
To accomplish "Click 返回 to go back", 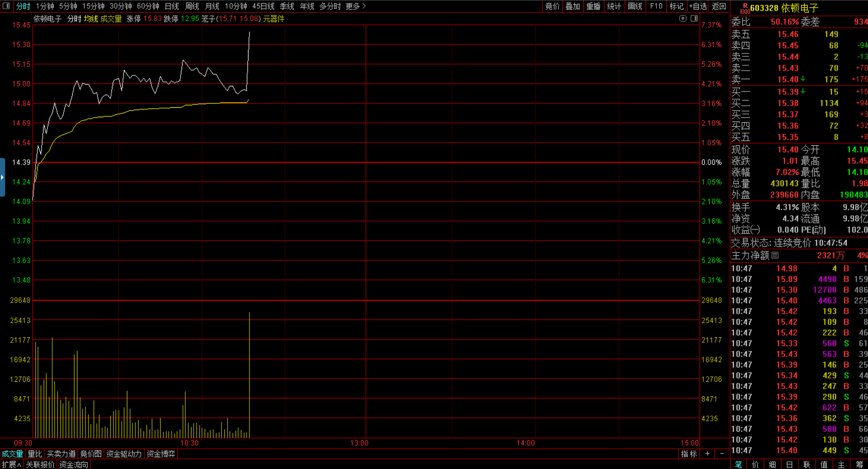I will tap(719, 6).
